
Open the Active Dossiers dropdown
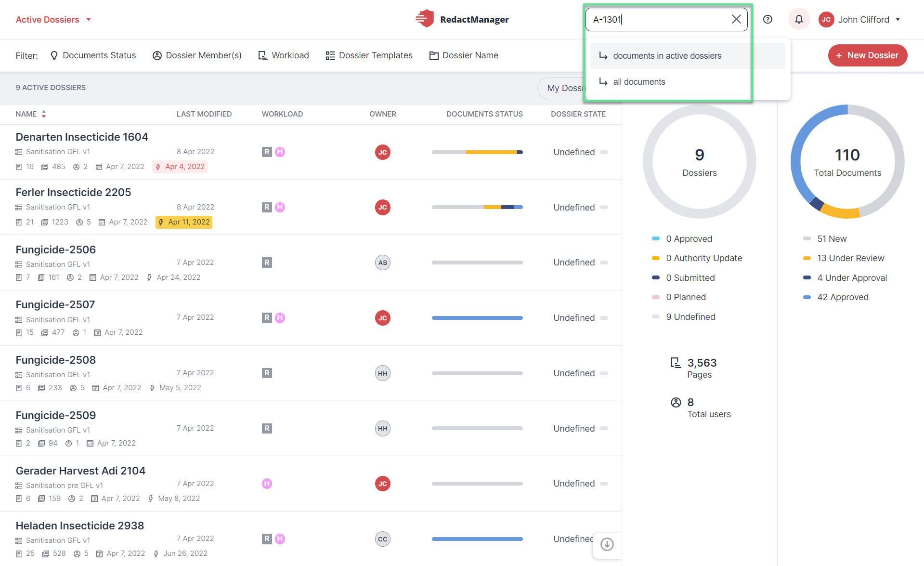[x=53, y=20]
